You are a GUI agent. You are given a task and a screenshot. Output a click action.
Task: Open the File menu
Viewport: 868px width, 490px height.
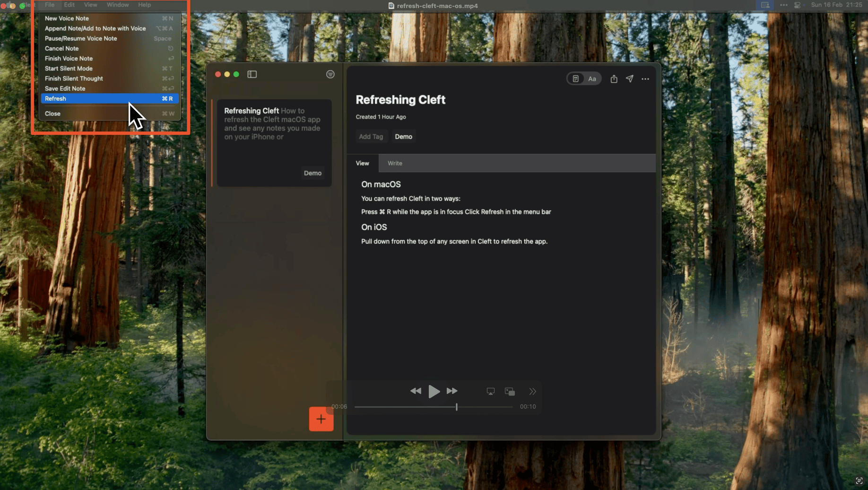tap(49, 5)
